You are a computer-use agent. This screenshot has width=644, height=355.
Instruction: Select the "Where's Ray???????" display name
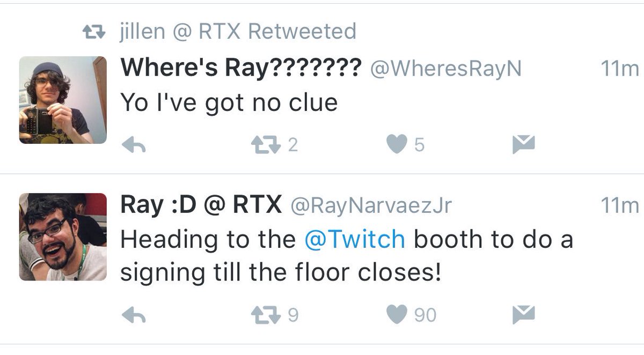tap(240, 69)
